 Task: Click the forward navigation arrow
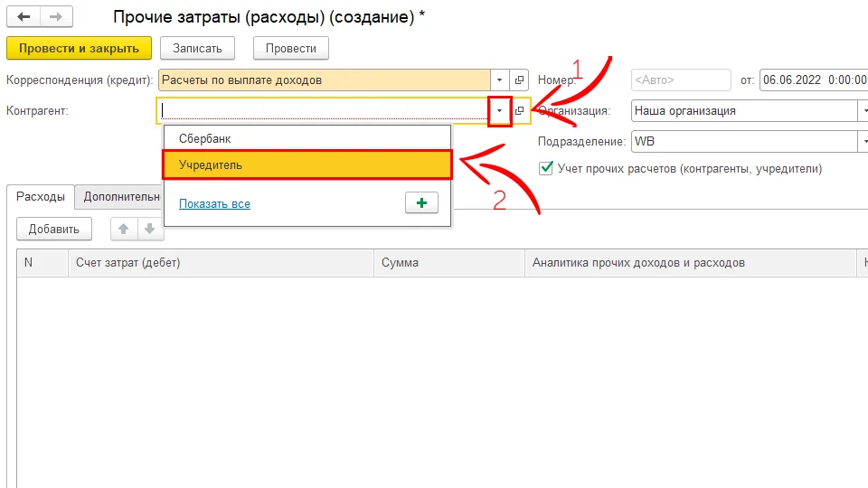point(56,17)
